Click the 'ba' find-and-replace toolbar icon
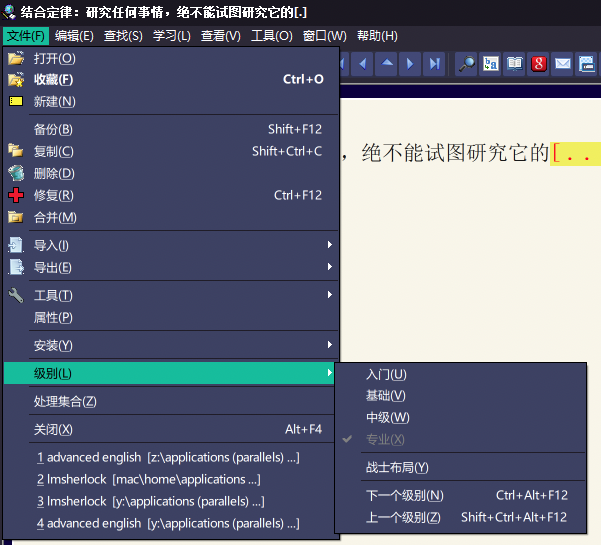 pyautogui.click(x=491, y=64)
